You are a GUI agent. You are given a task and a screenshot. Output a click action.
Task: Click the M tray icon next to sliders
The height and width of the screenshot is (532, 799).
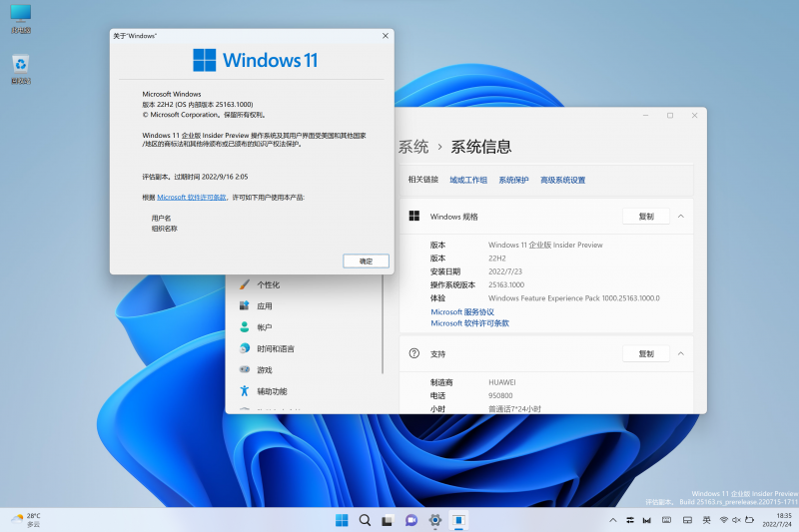click(x=646, y=520)
